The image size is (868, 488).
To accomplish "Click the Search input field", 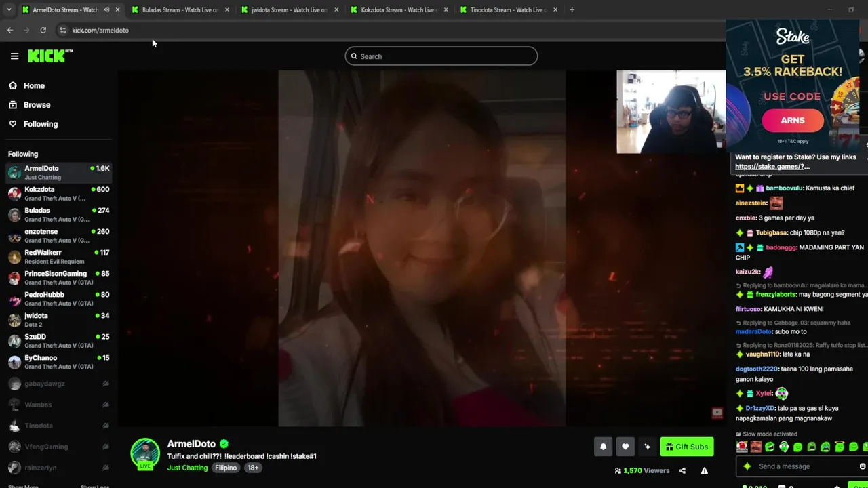I will pyautogui.click(x=441, y=56).
